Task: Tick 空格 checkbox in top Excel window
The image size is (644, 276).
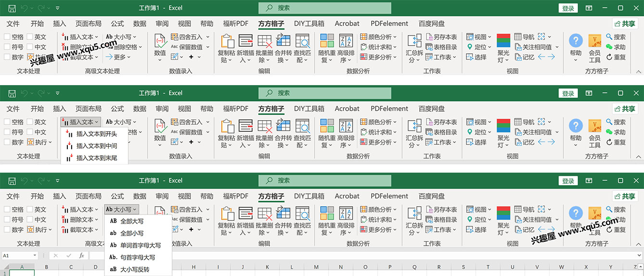Action: click(x=7, y=37)
